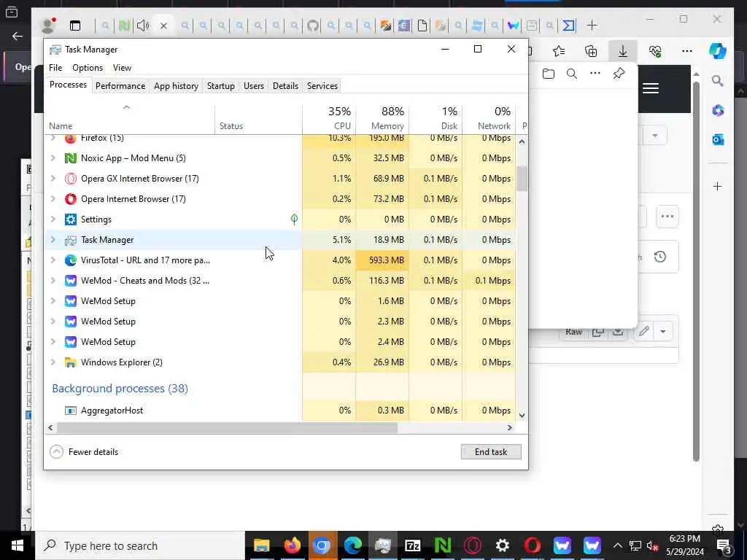Screen dimensions: 747x560
Task: Sort processes by Memory column header
Action: 382,119
